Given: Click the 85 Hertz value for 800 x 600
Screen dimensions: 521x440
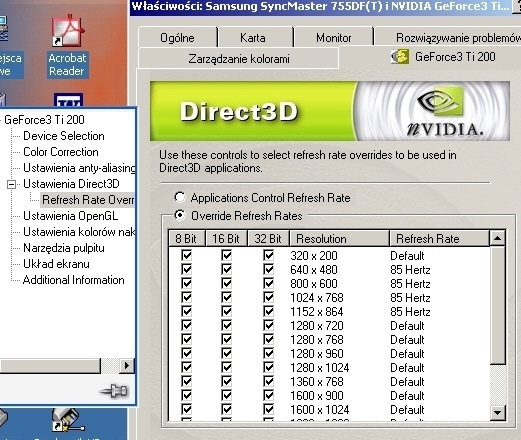Looking at the screenshot, I should [x=410, y=283].
